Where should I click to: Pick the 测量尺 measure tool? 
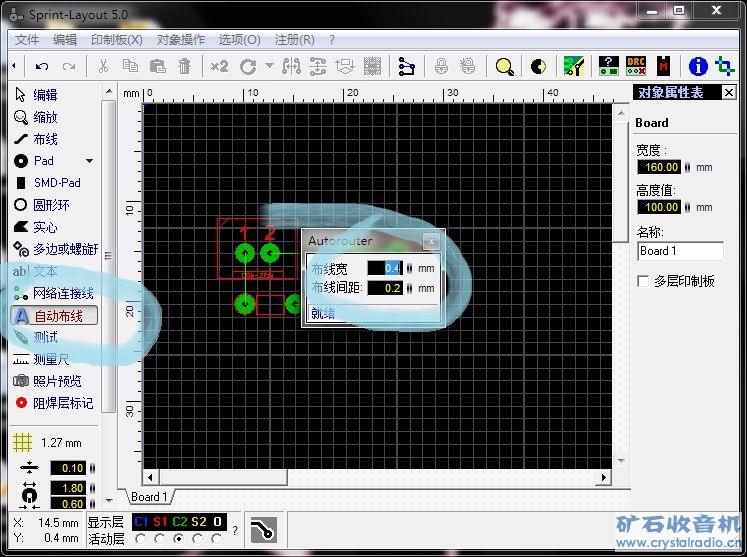point(41,359)
